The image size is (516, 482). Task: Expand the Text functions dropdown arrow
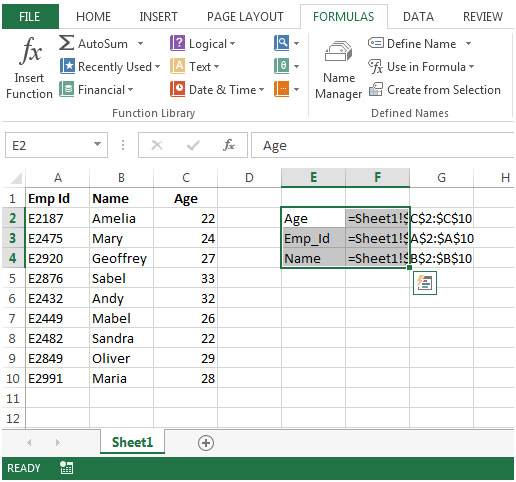(216, 67)
